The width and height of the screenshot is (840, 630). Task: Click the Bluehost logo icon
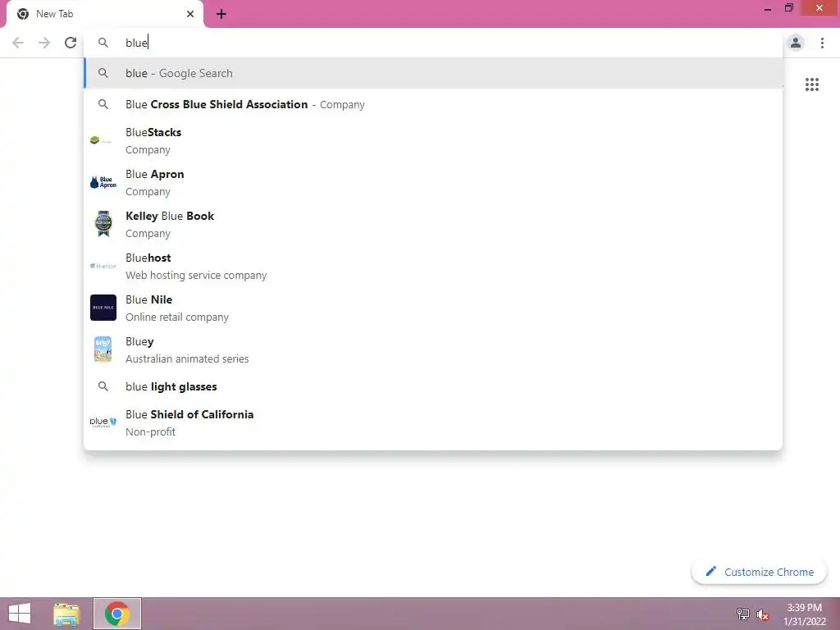103,266
